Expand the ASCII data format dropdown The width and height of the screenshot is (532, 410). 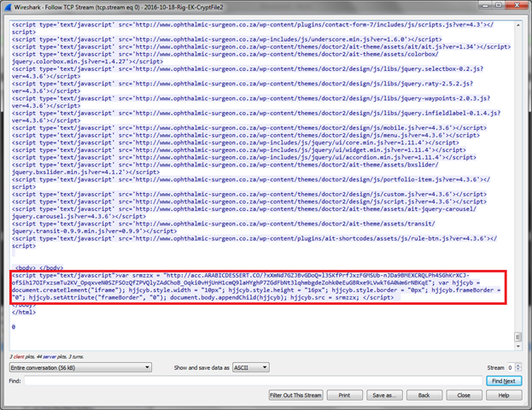[252, 367]
